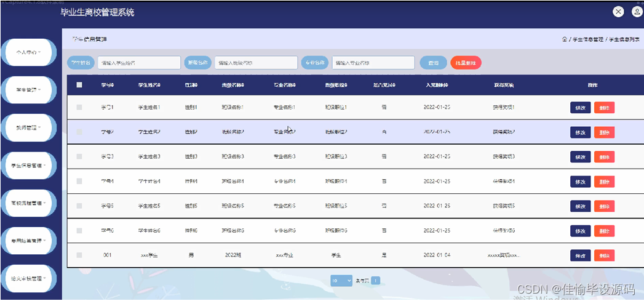Click the red 批量删除 button

pos(466,63)
